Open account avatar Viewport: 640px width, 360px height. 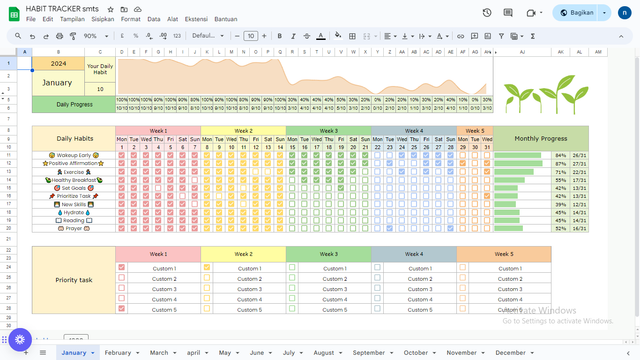coord(624,13)
